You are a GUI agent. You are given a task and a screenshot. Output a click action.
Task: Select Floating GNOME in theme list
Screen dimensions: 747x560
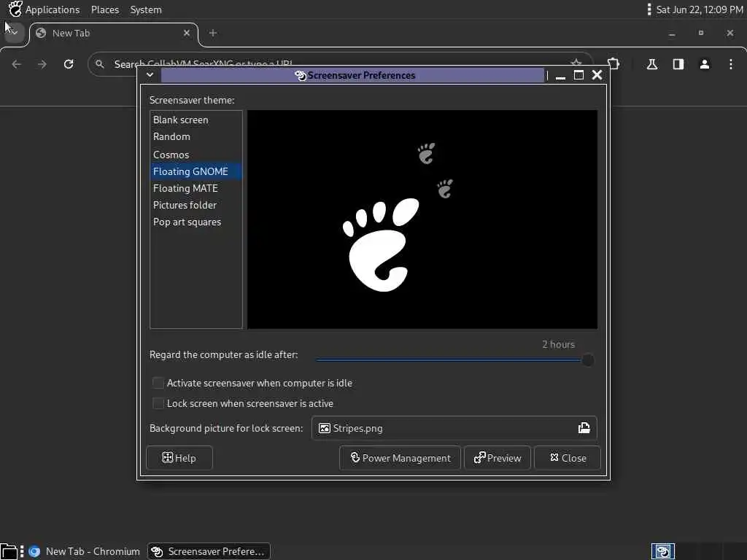tap(196, 171)
